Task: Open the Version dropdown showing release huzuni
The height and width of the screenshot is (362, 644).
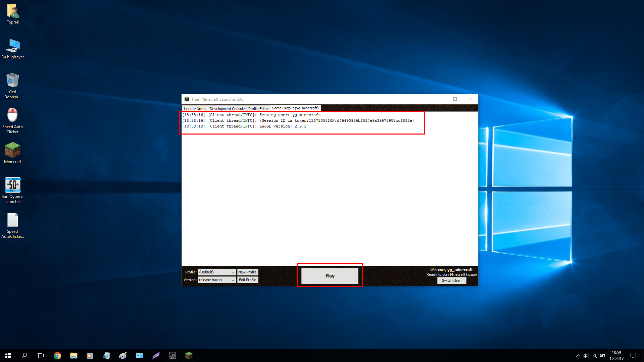Action: [x=217, y=280]
